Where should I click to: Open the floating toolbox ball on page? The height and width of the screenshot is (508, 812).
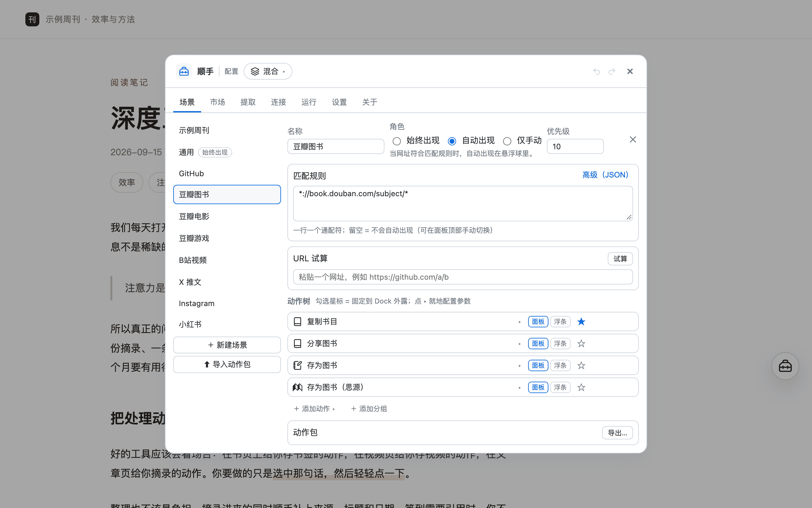(785, 366)
